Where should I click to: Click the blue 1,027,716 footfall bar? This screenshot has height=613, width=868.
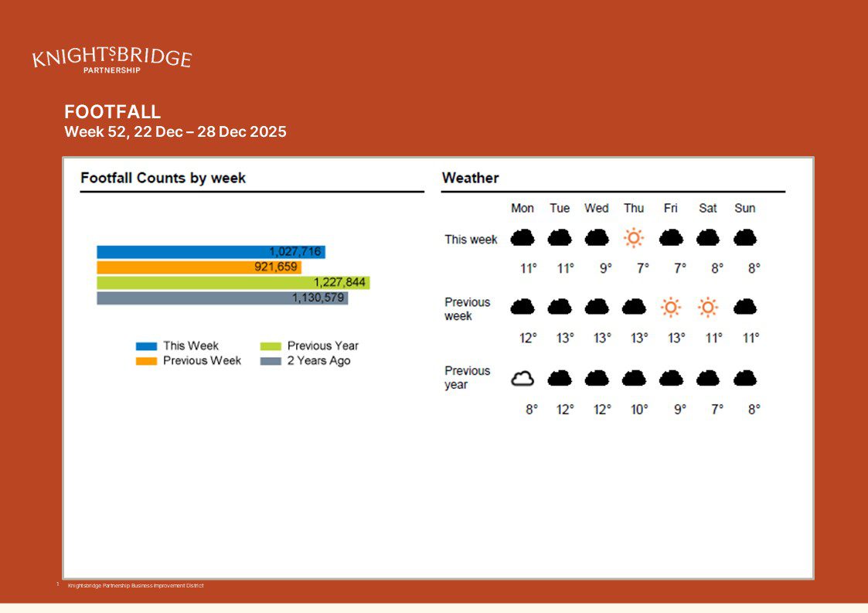210,252
